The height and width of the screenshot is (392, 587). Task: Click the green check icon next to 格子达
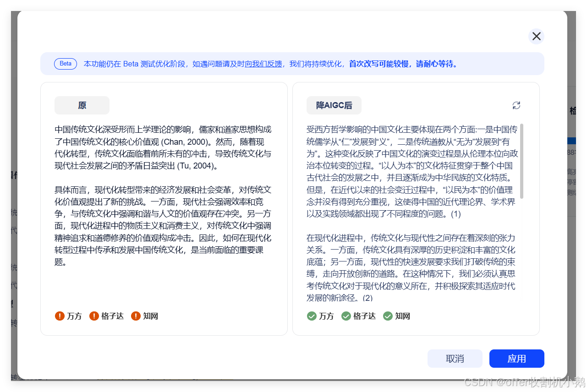[346, 316]
